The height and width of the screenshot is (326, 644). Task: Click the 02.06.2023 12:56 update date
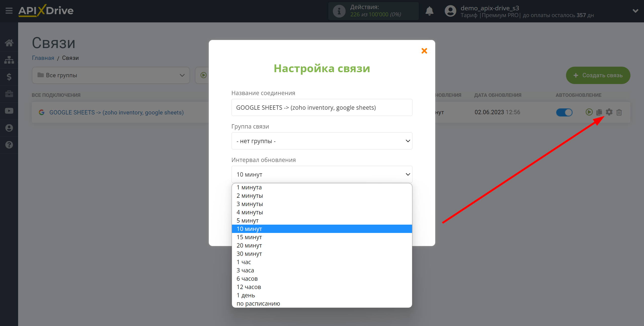(497, 112)
